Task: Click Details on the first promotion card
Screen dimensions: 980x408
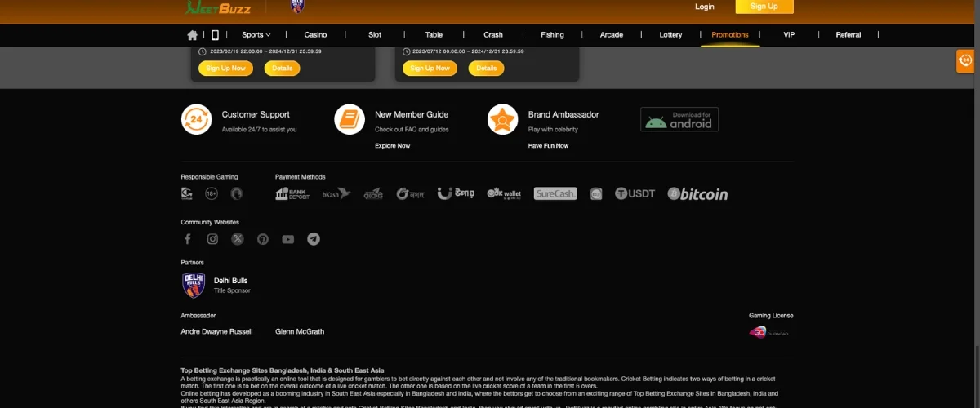Action: 282,69
